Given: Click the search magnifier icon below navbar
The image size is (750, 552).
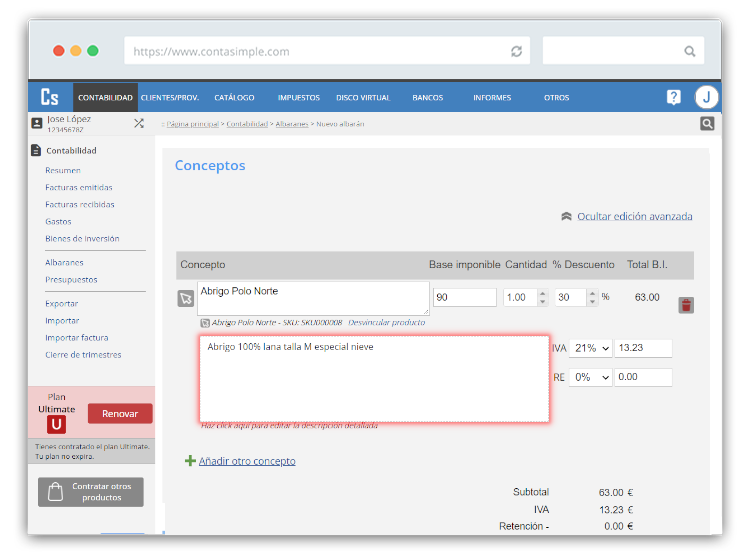Looking at the screenshot, I should [707, 123].
